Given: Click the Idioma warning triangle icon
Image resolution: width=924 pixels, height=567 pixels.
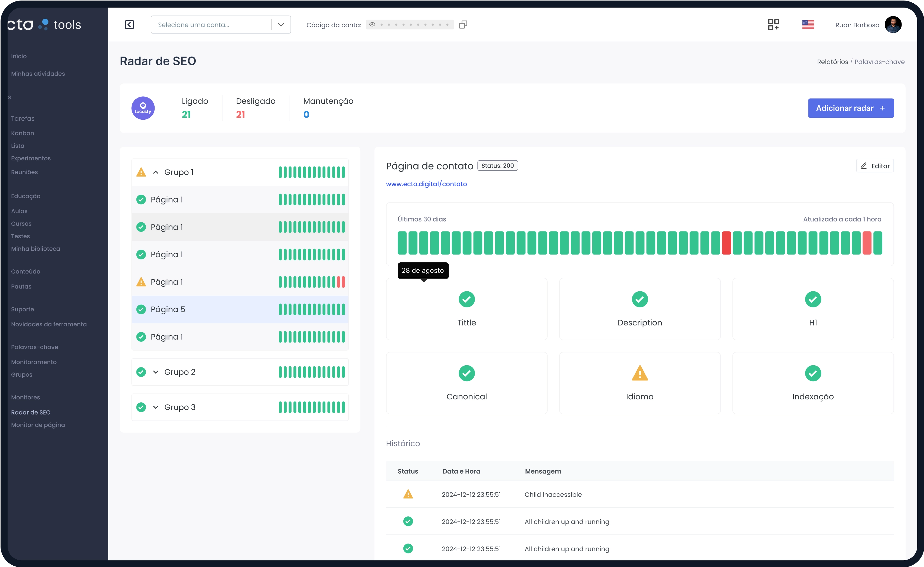Looking at the screenshot, I should coord(639,373).
